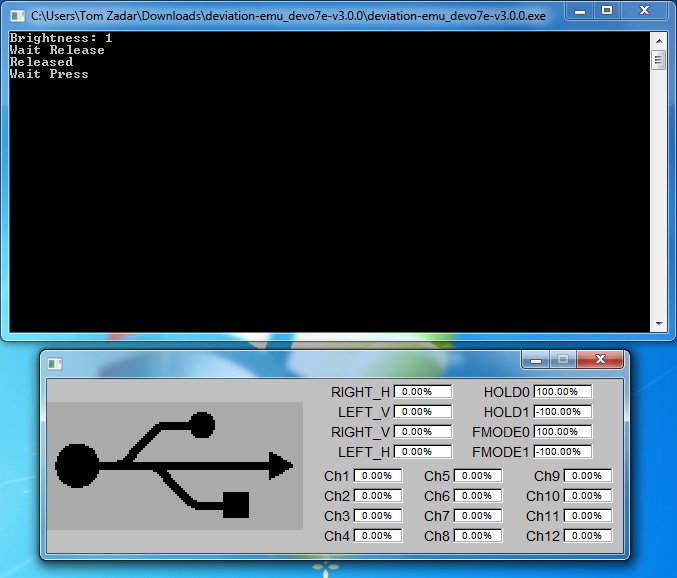Click the Ch5 label
The width and height of the screenshot is (677, 578).
pyautogui.click(x=437, y=476)
